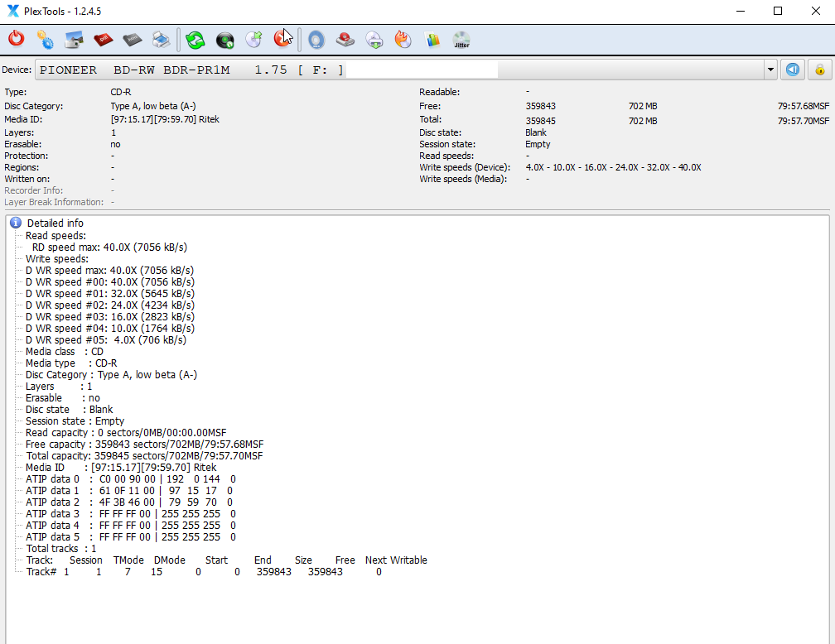The height and width of the screenshot is (644, 835).
Task: Click the printer icon
Action: click(x=161, y=40)
